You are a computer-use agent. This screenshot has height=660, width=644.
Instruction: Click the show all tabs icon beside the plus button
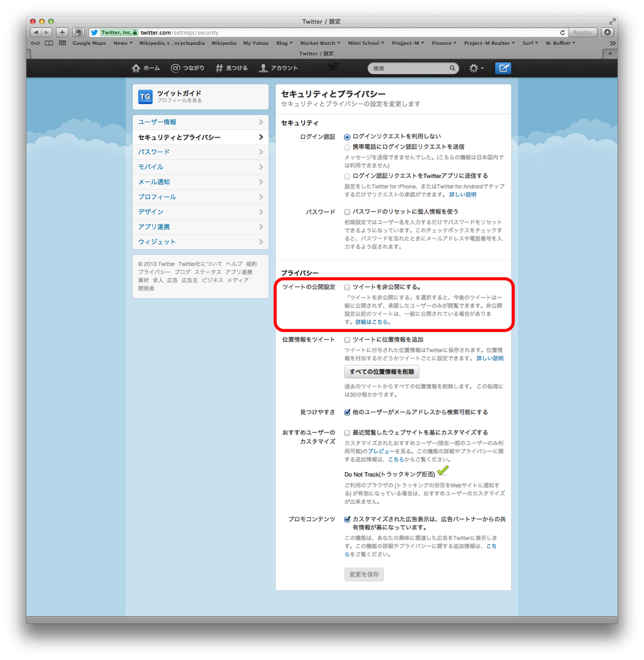point(78,32)
